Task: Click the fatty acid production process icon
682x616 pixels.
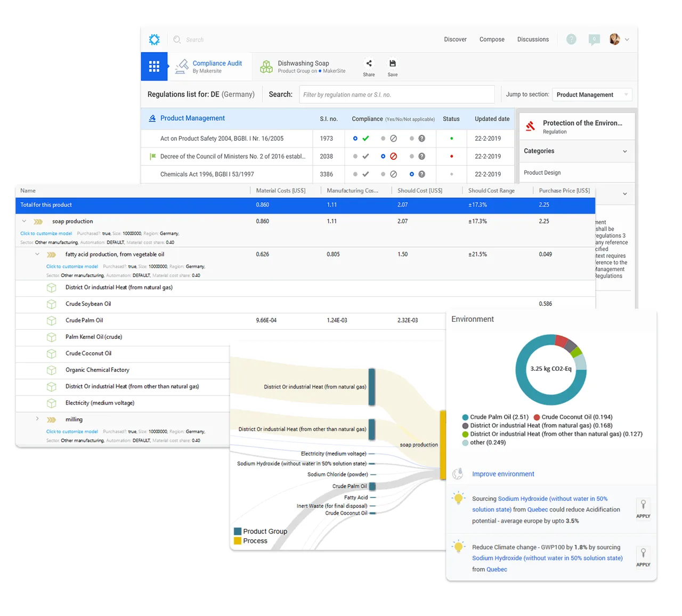Action: click(x=51, y=255)
